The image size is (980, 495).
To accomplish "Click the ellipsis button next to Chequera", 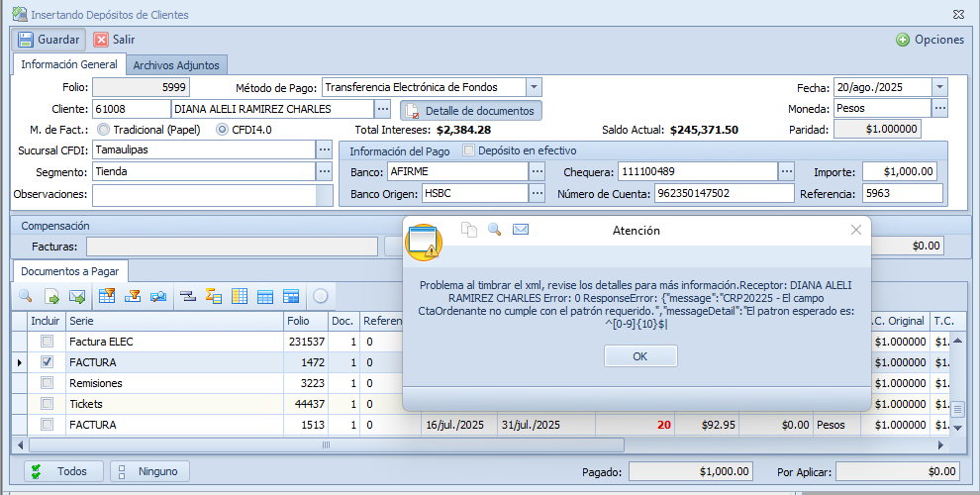I will click(786, 171).
